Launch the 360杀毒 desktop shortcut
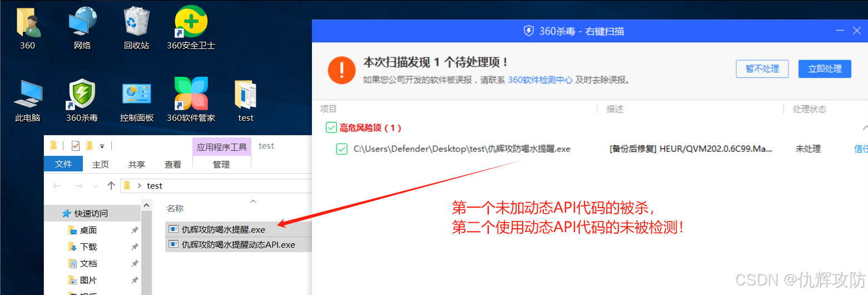Viewport: 868px width, 295px height. 82,101
